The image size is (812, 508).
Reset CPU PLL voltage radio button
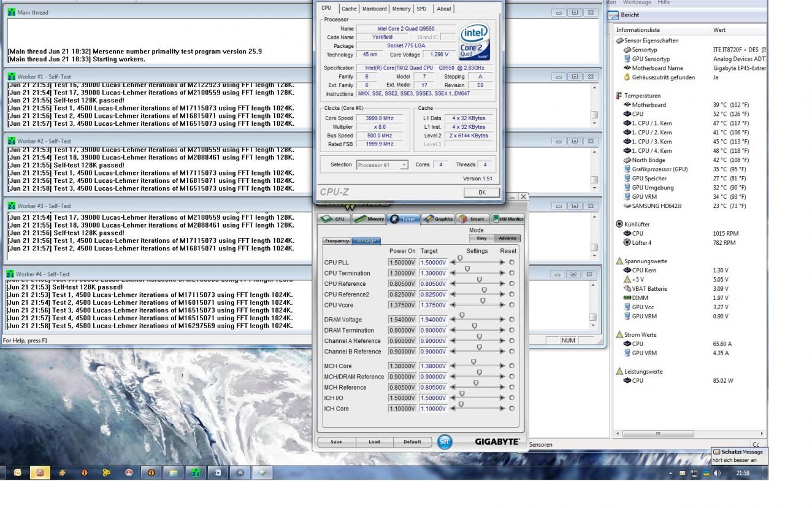(512, 263)
